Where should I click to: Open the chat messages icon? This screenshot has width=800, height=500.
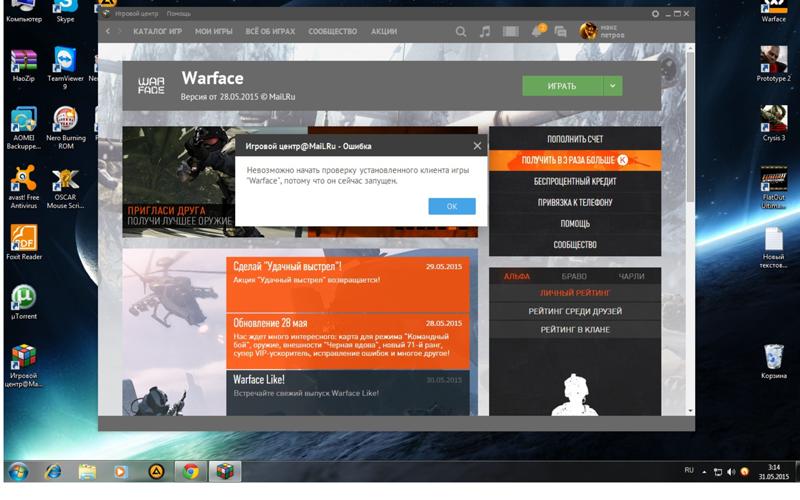tap(560, 32)
